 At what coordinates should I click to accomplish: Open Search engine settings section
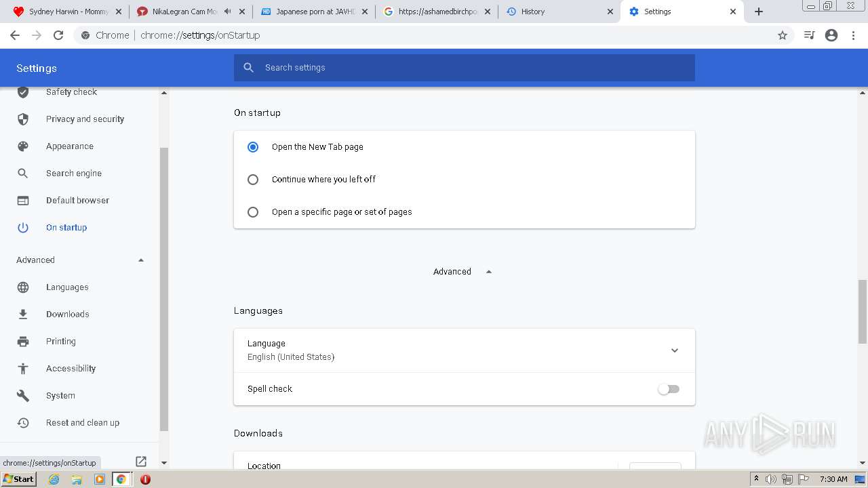pyautogui.click(x=74, y=174)
